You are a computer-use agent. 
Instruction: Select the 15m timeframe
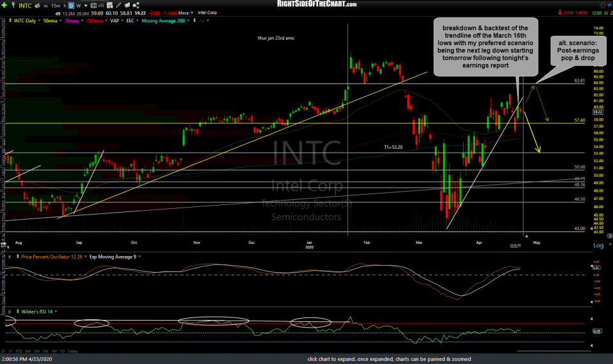pyautogui.click(x=56, y=6)
